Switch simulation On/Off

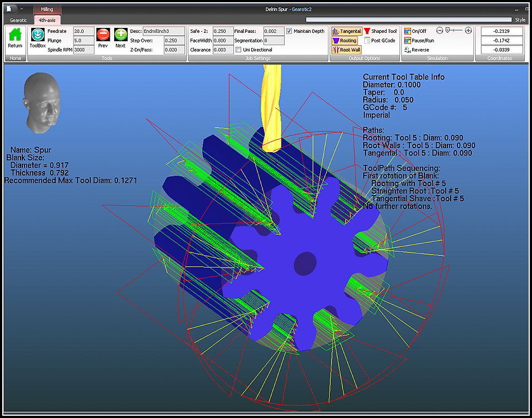coord(416,31)
